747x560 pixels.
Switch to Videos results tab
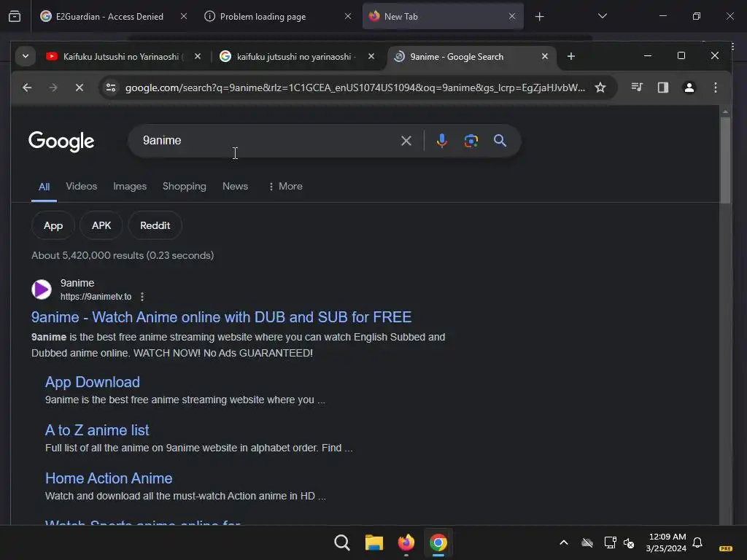[82, 186]
